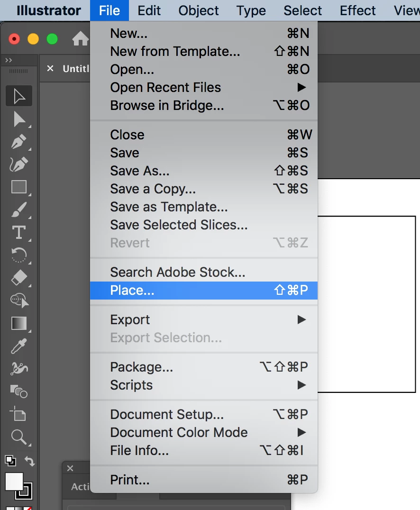Viewport: 420px width, 510px height.
Task: Click the Home icon
Action: 81,39
